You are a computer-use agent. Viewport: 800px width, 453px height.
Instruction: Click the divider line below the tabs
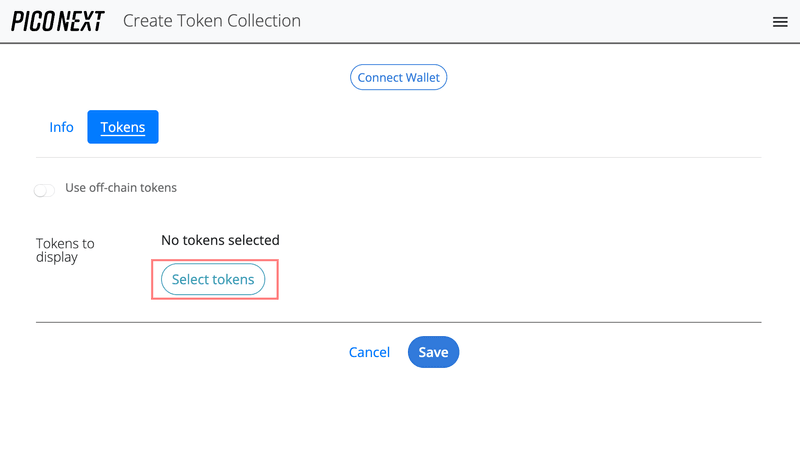[398, 157]
